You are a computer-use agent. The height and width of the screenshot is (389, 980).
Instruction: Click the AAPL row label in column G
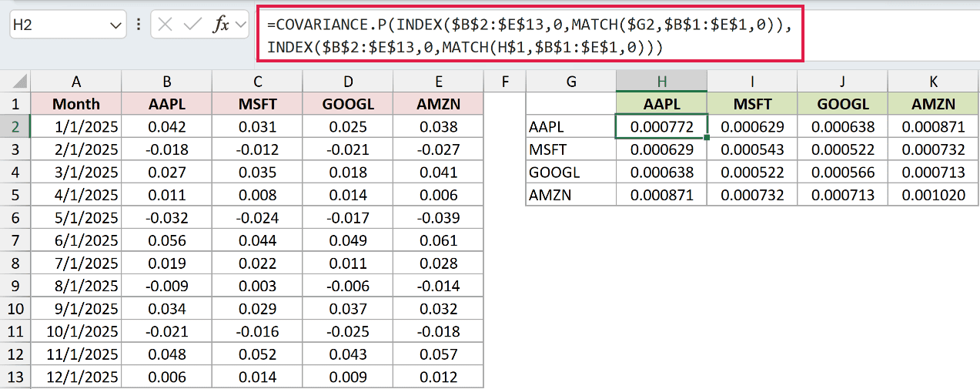(570, 127)
